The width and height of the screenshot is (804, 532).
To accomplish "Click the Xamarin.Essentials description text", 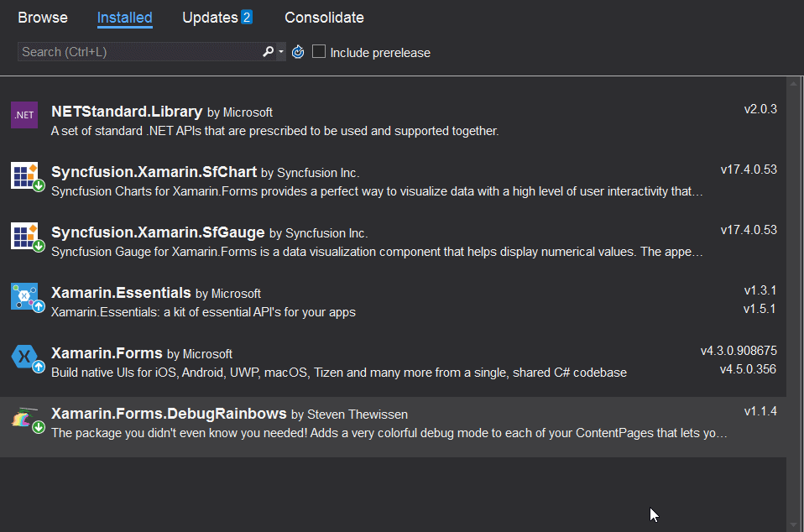I will pyautogui.click(x=204, y=313).
